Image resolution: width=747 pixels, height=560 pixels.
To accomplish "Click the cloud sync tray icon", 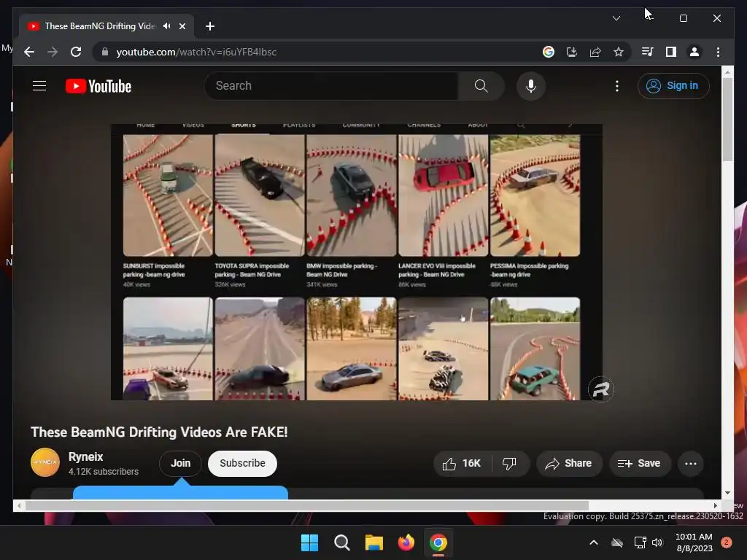I will 617,542.
